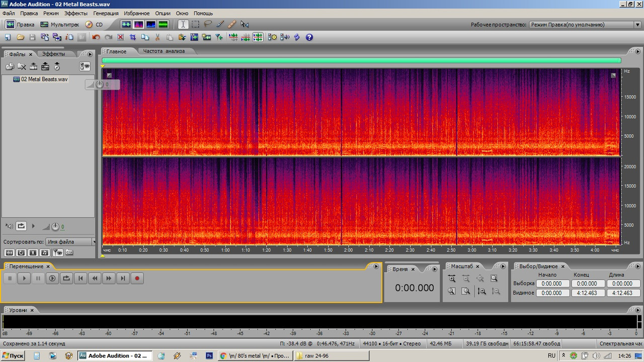Select the Marquee Selection tool
Image resolution: width=644 pixels, height=362 pixels.
point(195,24)
